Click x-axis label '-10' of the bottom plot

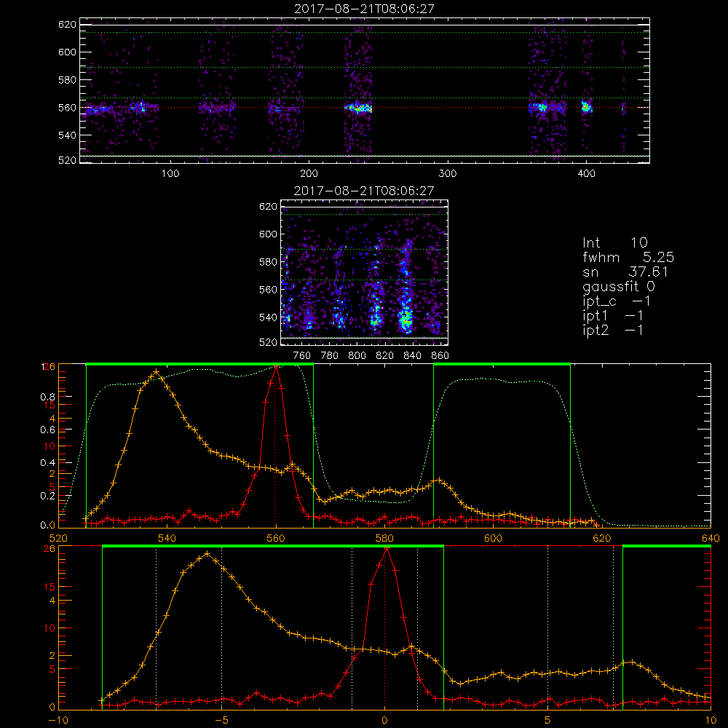tap(58, 720)
